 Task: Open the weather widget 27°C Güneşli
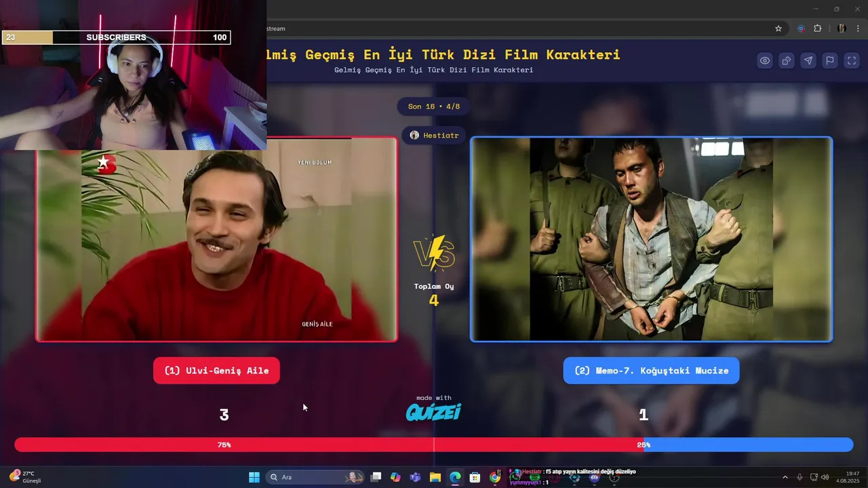coord(26,477)
